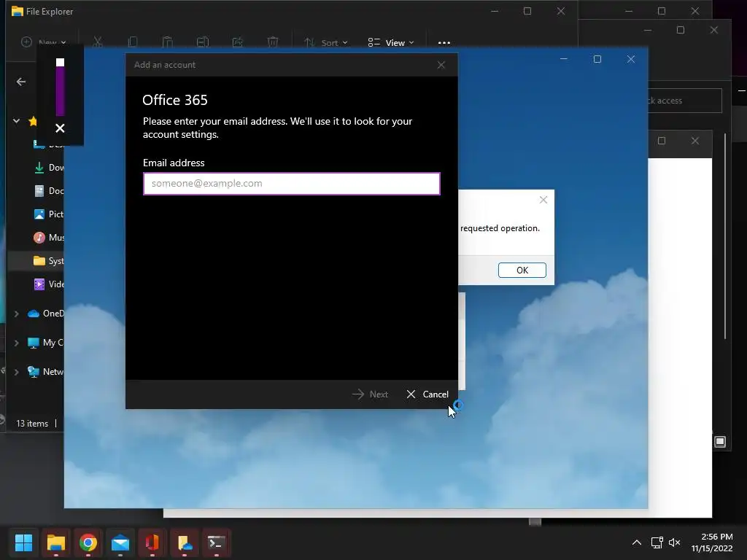The image size is (747, 560).
Task: Open Microsoft Office from the taskbar
Action: [152, 542]
